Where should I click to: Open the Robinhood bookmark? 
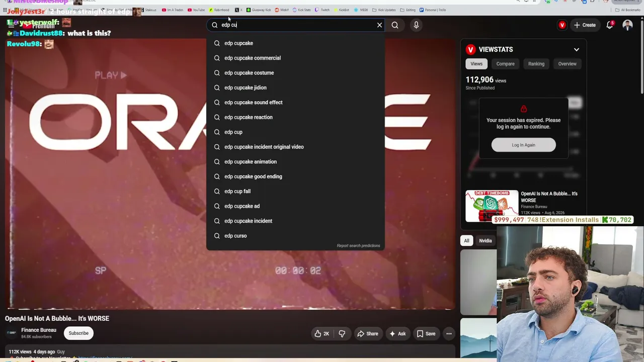click(x=219, y=10)
